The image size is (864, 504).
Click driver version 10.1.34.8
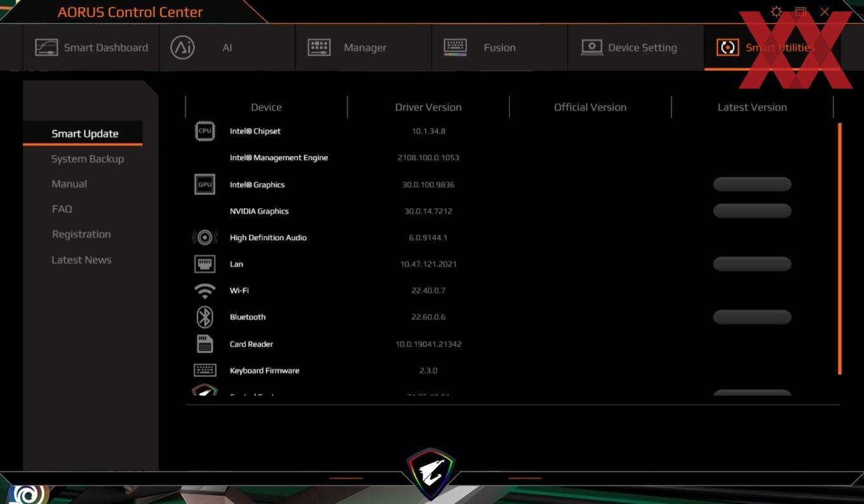428,131
